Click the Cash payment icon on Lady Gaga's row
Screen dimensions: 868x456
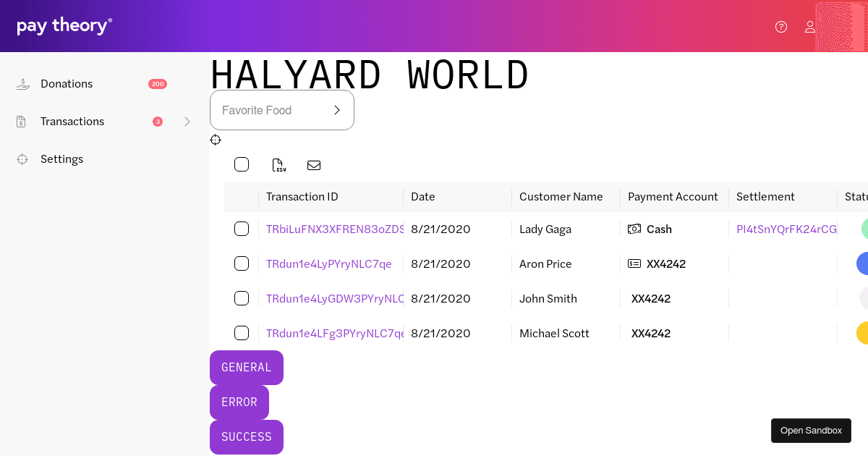pyautogui.click(x=633, y=229)
